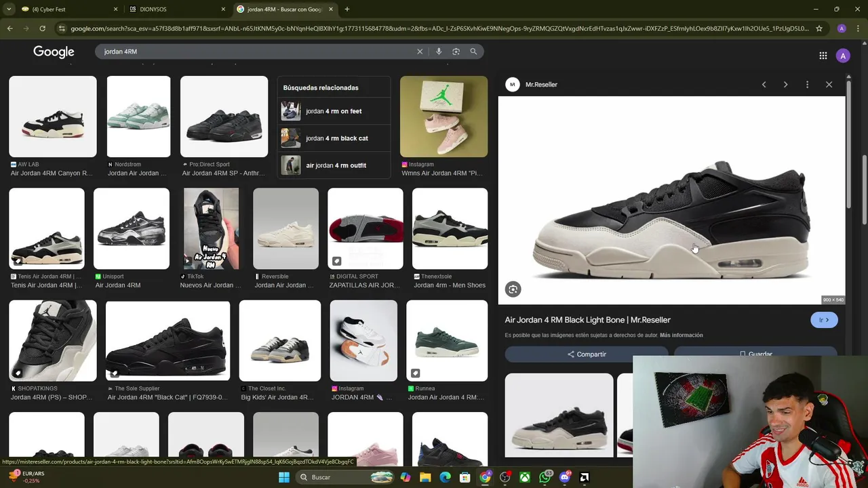Screen dimensions: 868x488
Task: Open The Closet Inc. Big Kids thumbnail
Action: coord(280,340)
